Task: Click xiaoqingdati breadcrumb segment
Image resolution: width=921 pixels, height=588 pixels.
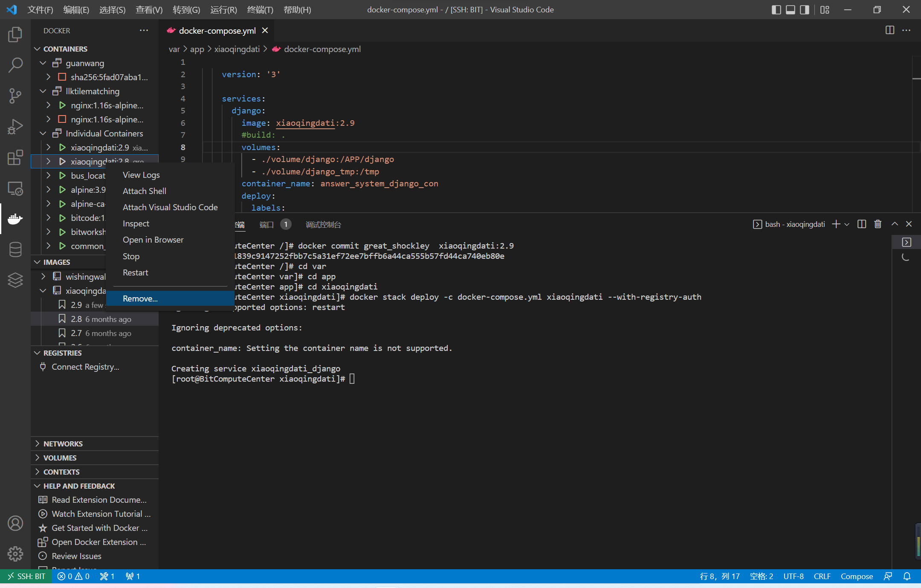Action: point(237,49)
